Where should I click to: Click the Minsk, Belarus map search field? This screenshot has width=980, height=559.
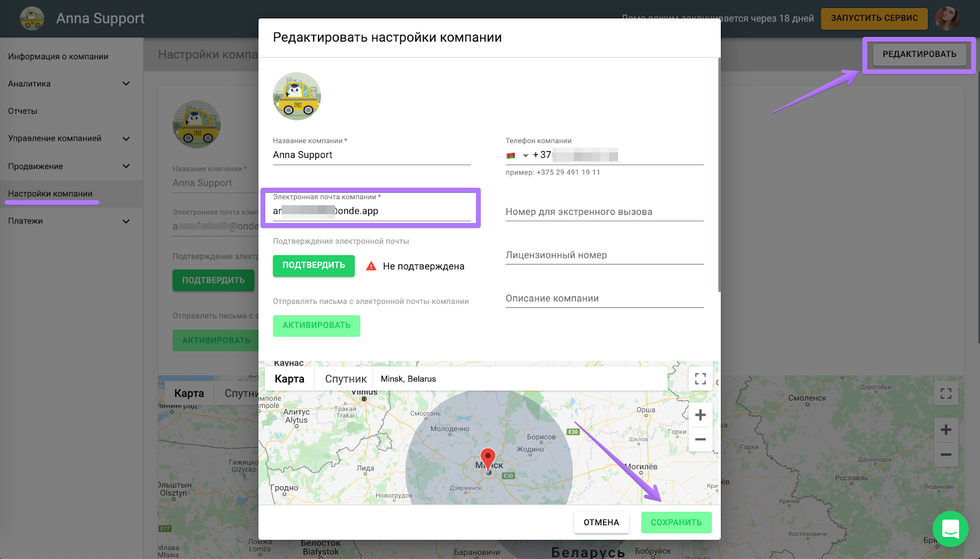tap(521, 379)
